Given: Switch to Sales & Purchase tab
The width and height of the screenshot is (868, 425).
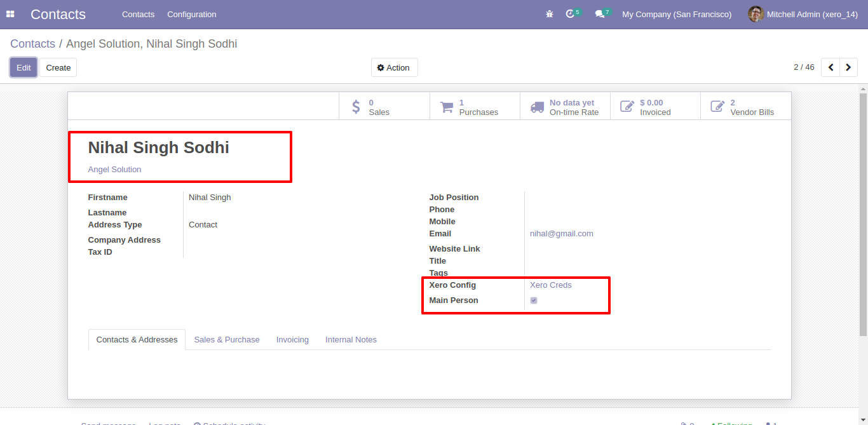Looking at the screenshot, I should click(x=227, y=340).
